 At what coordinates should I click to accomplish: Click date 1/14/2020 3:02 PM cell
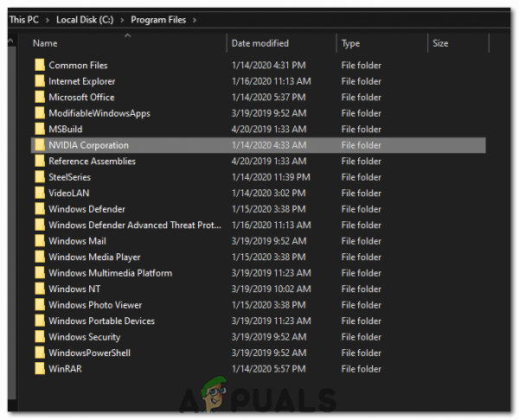tap(269, 193)
